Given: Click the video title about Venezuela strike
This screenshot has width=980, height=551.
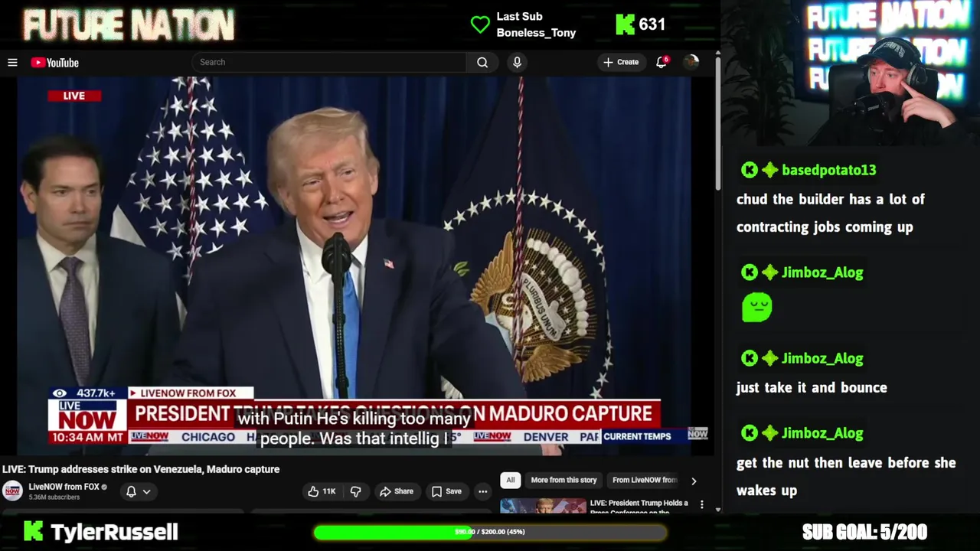Looking at the screenshot, I should pyautogui.click(x=141, y=469).
